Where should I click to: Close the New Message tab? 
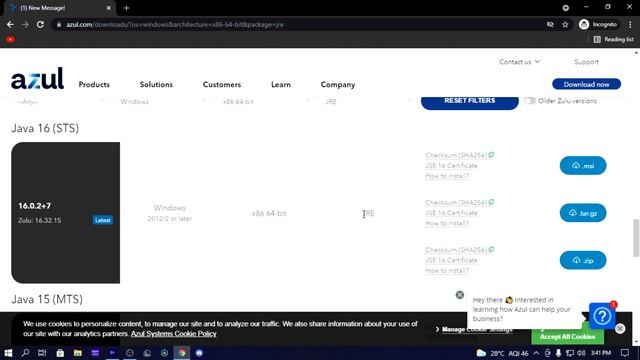[109, 8]
